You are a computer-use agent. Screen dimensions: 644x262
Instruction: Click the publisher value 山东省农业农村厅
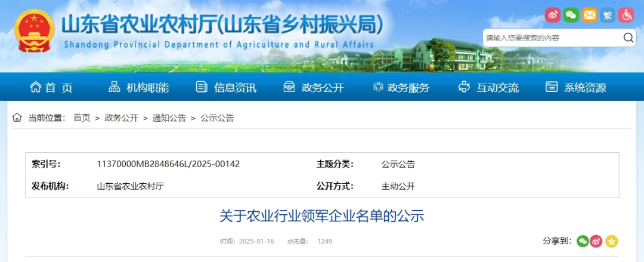click(x=131, y=186)
